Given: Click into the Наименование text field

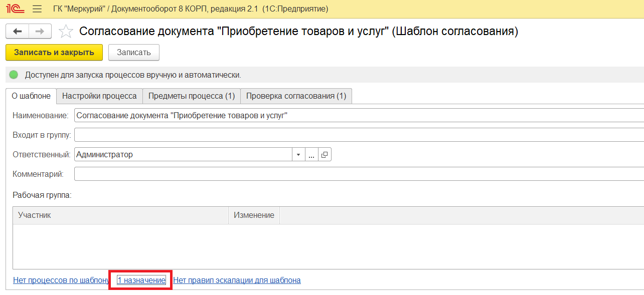Looking at the screenshot, I should [351, 116].
